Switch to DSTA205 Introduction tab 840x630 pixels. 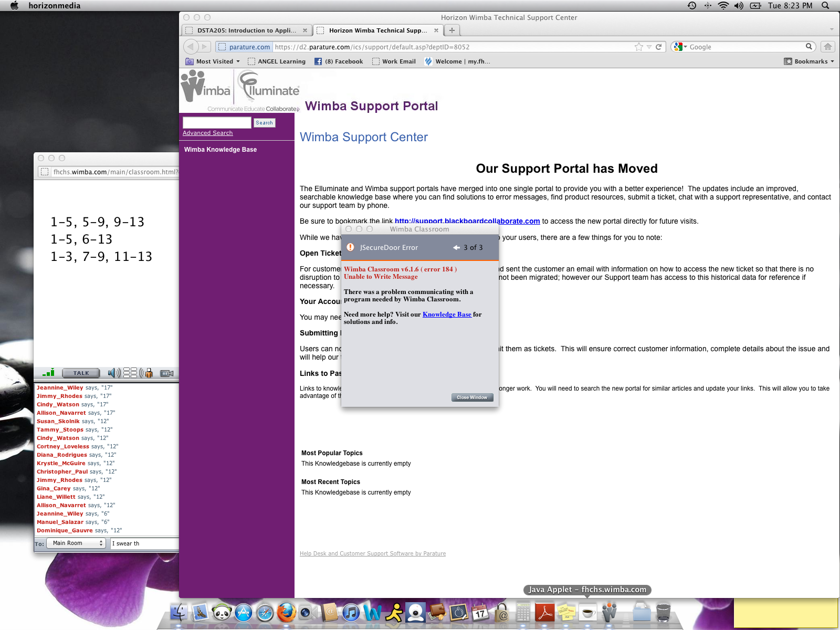tap(247, 30)
